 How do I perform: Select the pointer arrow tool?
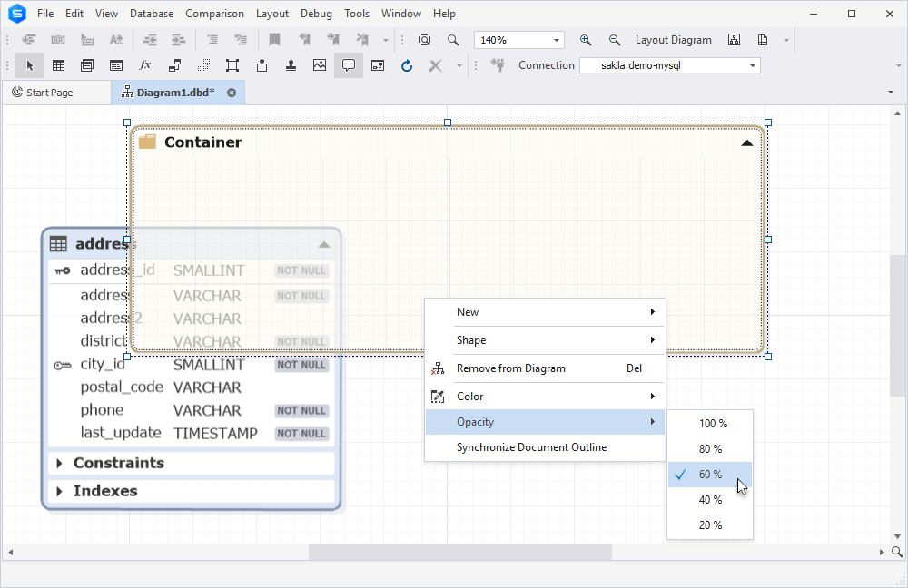coord(30,65)
